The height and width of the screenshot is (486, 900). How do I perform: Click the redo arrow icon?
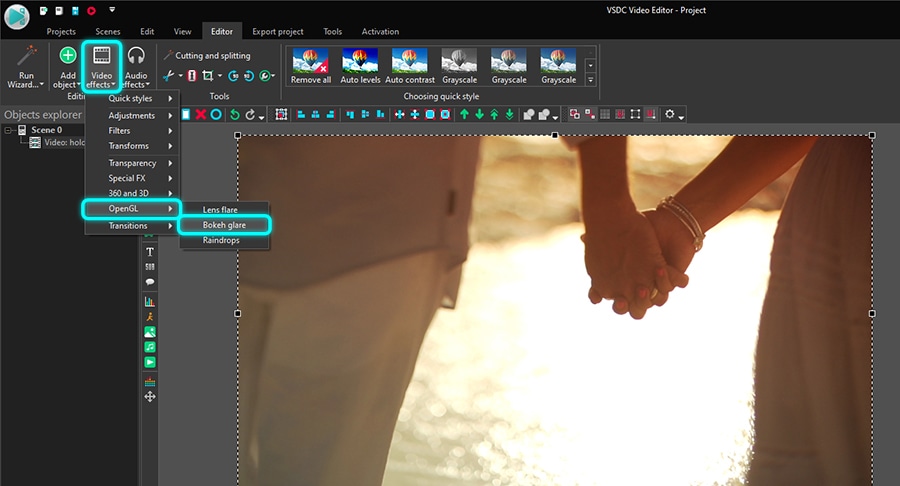point(250,115)
